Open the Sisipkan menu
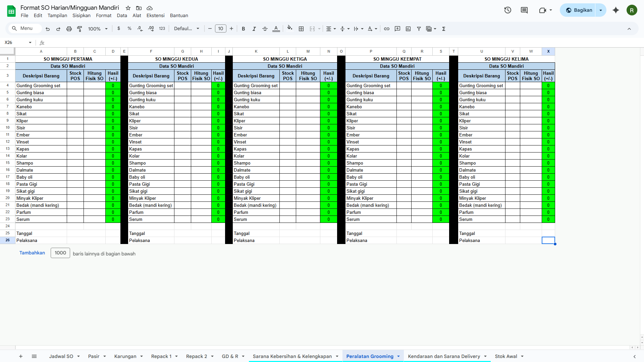Viewport: 644px width, 362px height. point(82,15)
